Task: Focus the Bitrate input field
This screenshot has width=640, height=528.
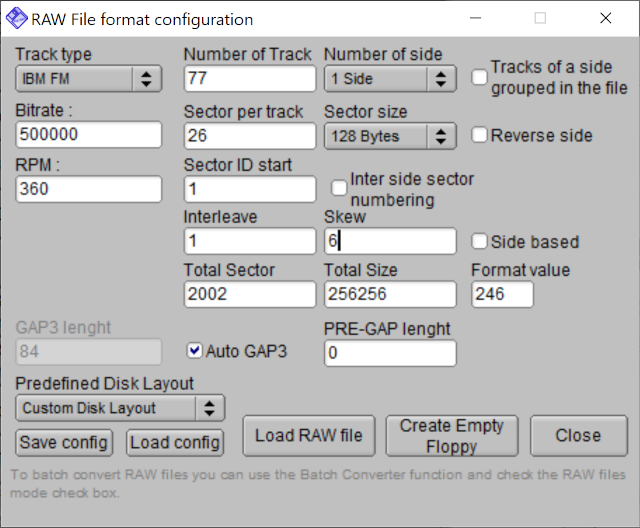Action: pyautogui.click(x=89, y=134)
